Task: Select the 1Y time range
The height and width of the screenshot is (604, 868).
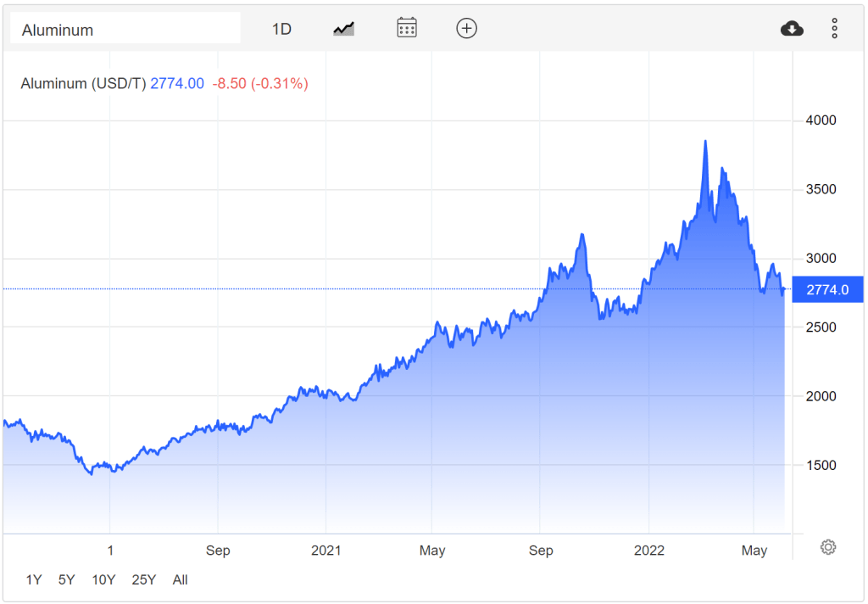Action: point(34,580)
